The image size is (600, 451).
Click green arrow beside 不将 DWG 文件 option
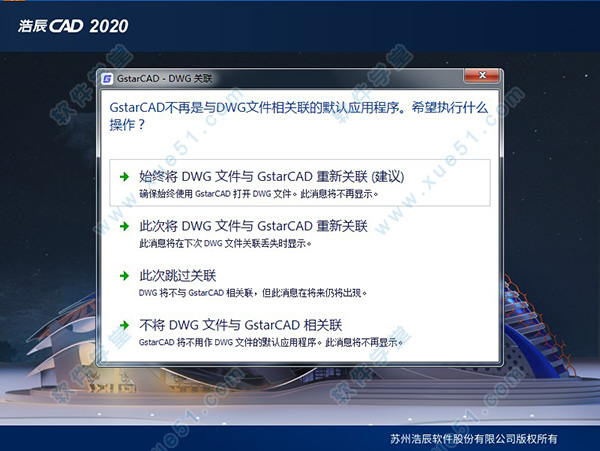coord(124,326)
